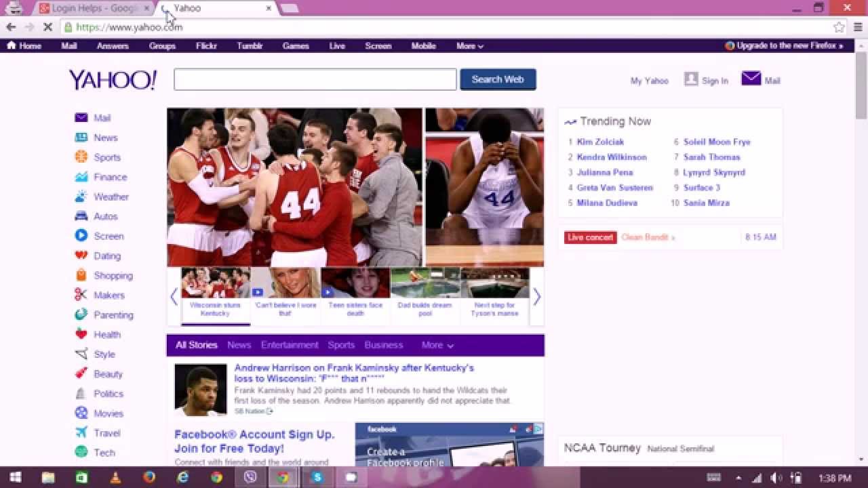Open Upgrade to the new Firefox link
Viewport: 868px width, 488px height.
(x=784, y=46)
